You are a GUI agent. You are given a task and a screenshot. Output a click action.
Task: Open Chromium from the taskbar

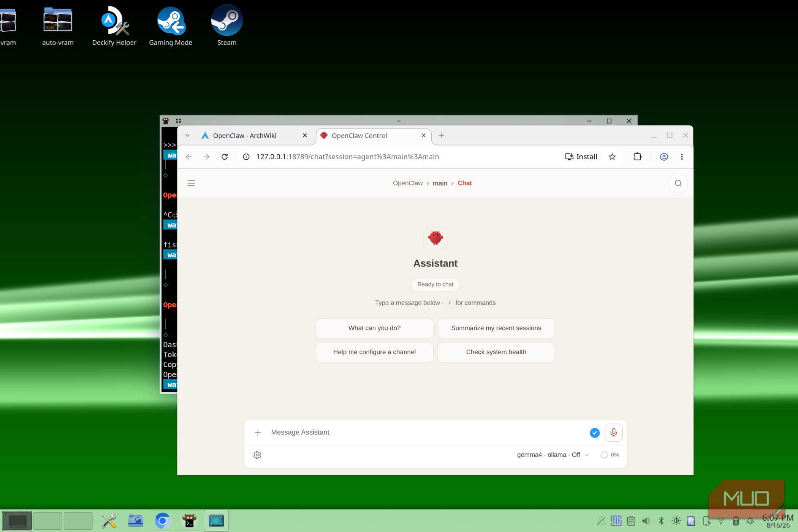[x=162, y=521]
